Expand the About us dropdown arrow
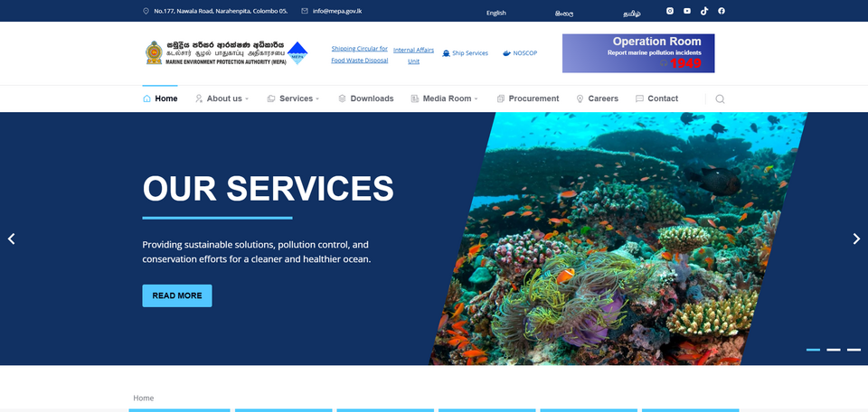Viewport: 868px width, 412px height. (x=247, y=99)
